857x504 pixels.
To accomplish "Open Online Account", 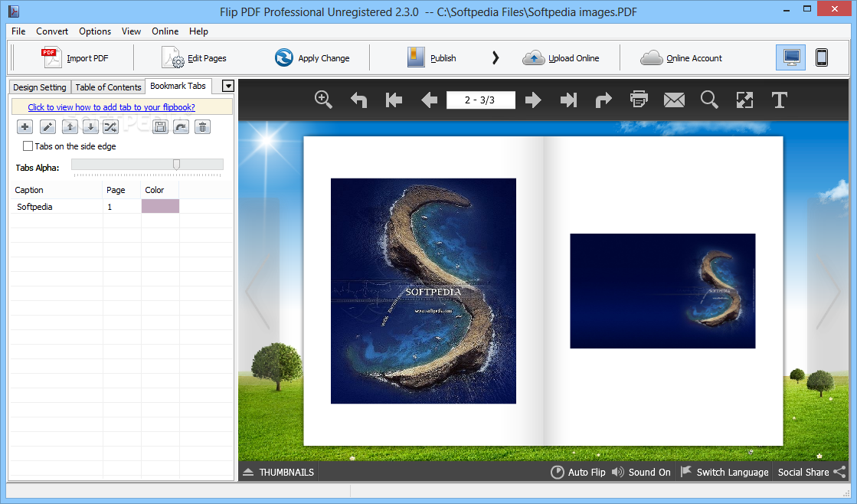I will [681, 57].
